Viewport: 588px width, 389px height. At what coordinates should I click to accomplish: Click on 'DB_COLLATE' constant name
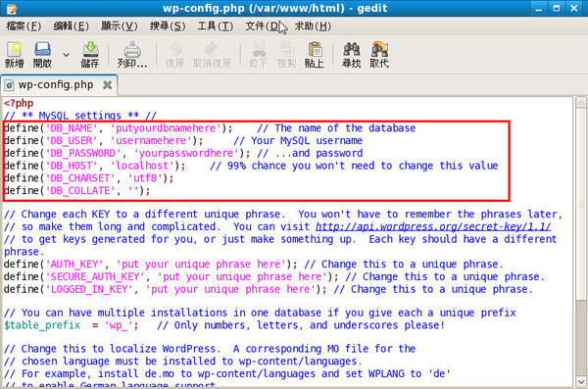tap(80, 190)
